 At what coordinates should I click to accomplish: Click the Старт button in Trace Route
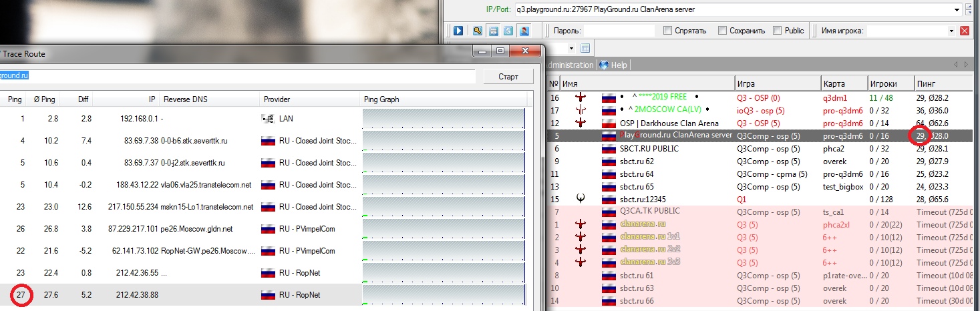pyautogui.click(x=508, y=76)
